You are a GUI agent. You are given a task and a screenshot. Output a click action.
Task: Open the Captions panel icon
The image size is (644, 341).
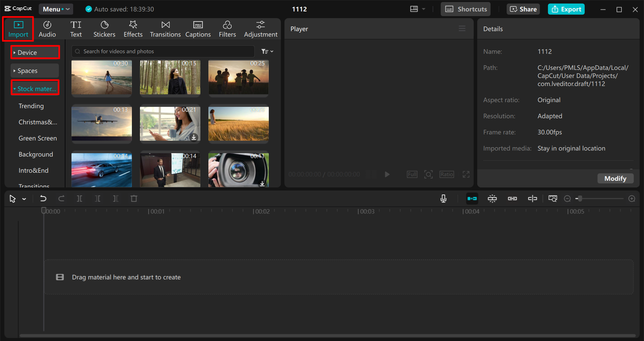click(x=198, y=29)
